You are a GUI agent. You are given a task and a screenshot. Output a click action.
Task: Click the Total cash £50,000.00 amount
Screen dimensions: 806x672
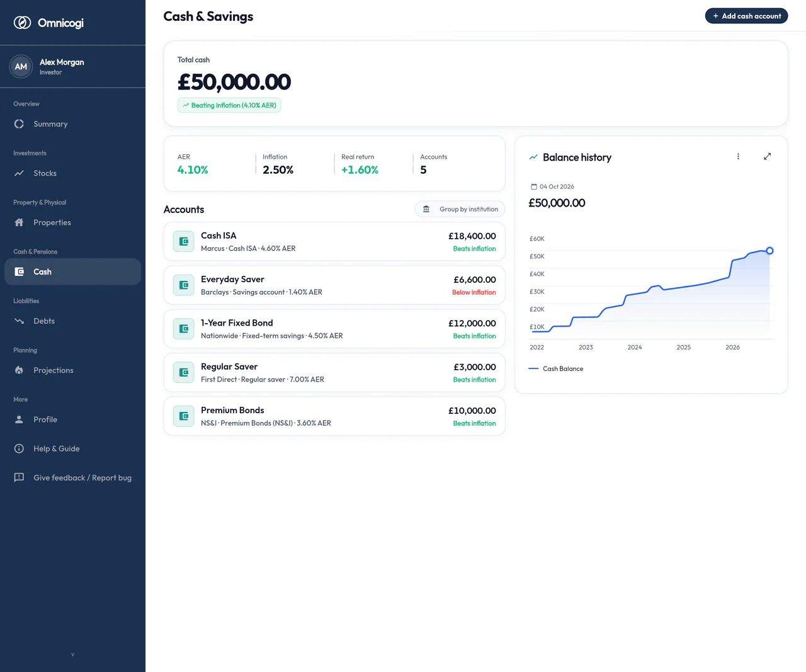pyautogui.click(x=234, y=82)
